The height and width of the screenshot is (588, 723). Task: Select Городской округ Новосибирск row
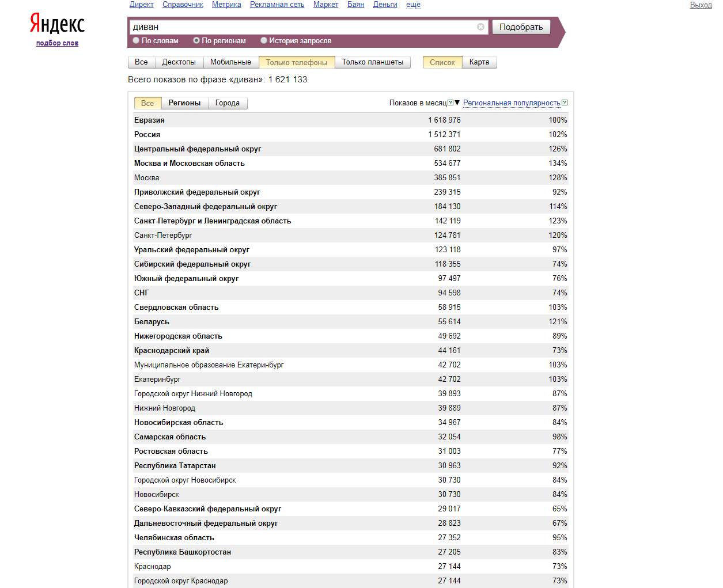click(351, 480)
